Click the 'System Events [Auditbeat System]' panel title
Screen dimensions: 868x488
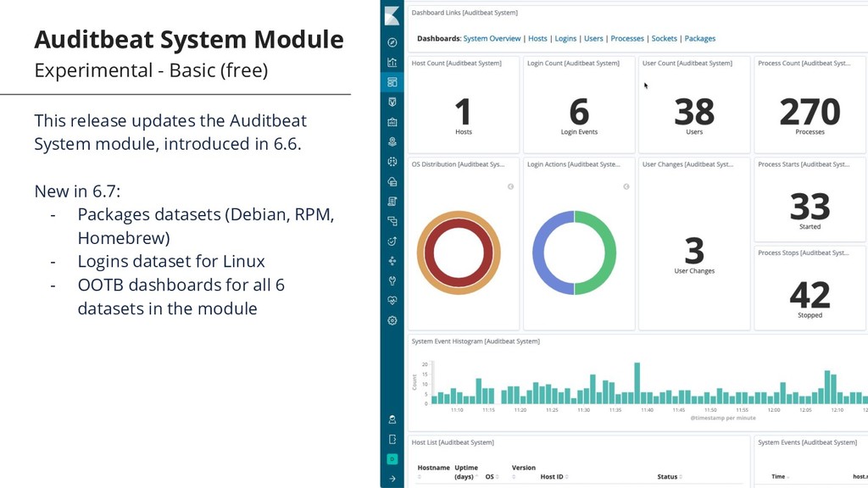tap(807, 442)
